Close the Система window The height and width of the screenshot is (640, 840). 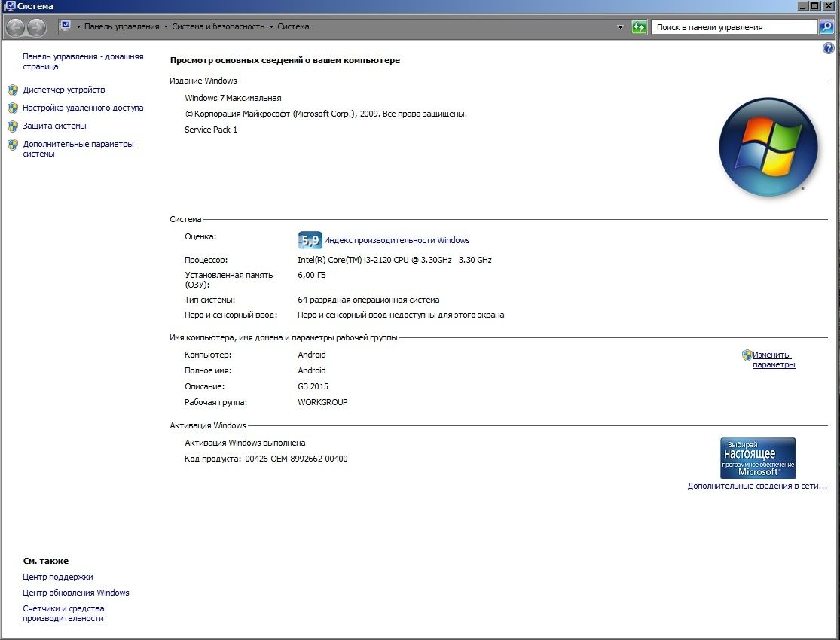[x=828, y=6]
